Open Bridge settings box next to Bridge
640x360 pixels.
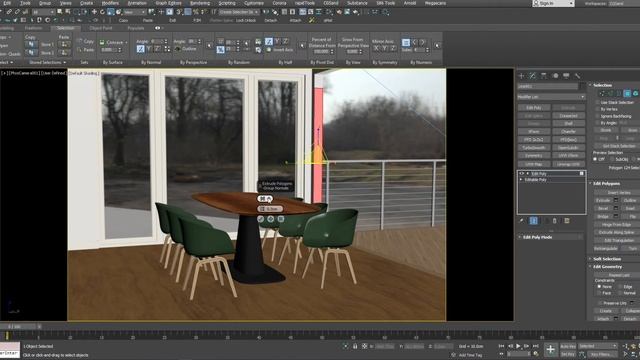[x=616, y=216]
